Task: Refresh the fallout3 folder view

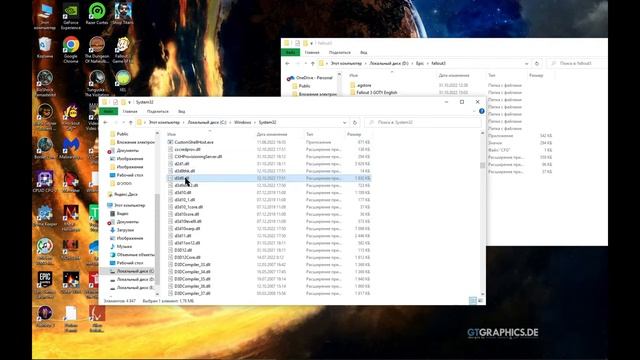Action: click(537, 64)
